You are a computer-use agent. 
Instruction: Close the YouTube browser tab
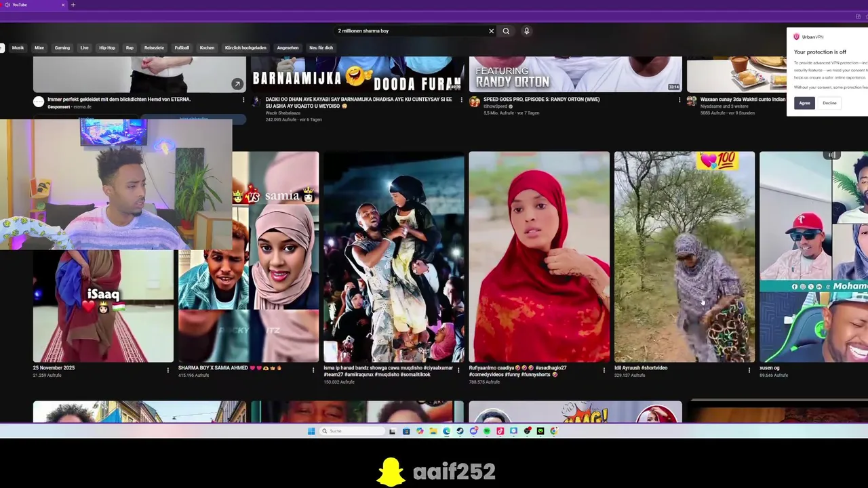tap(63, 5)
